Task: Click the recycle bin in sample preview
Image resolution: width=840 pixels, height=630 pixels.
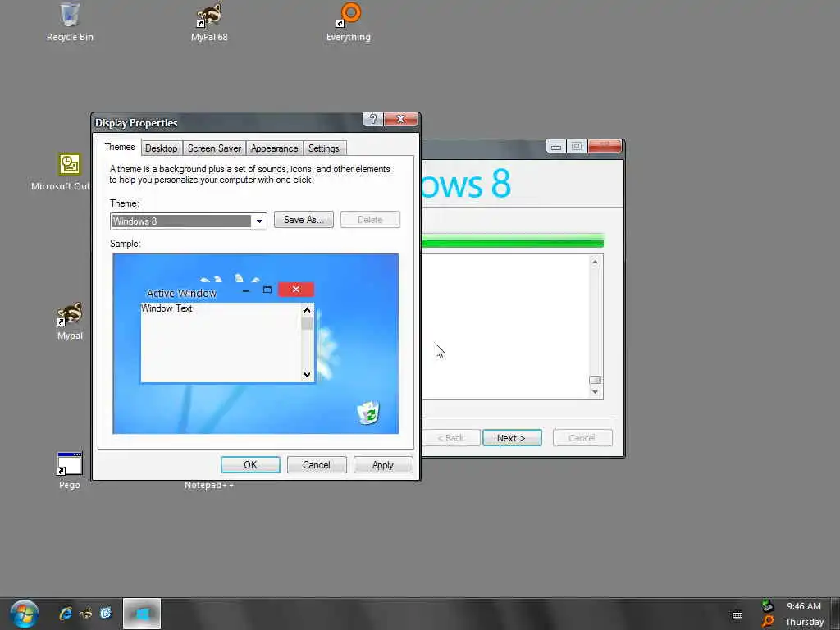Action: tap(368, 413)
